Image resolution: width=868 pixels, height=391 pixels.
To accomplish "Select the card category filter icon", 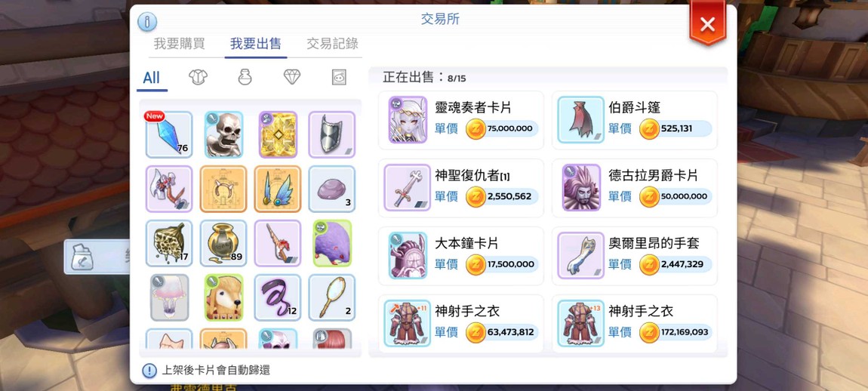I will (x=339, y=78).
